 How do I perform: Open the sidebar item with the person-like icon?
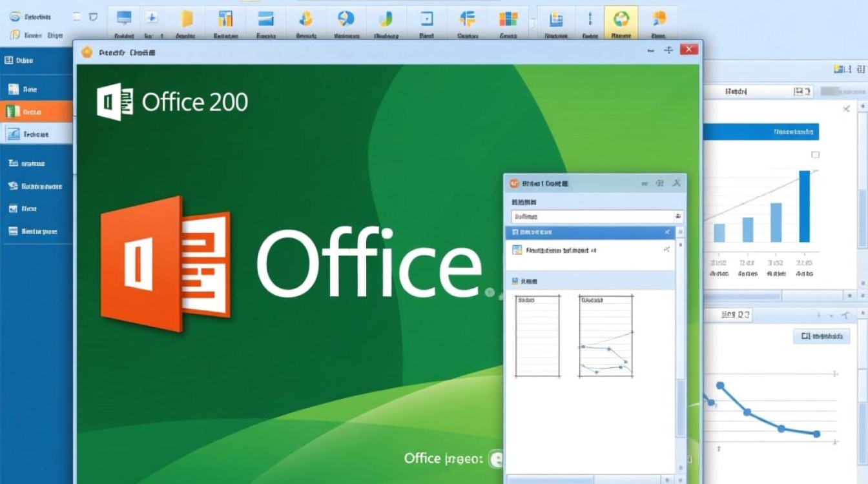36,187
